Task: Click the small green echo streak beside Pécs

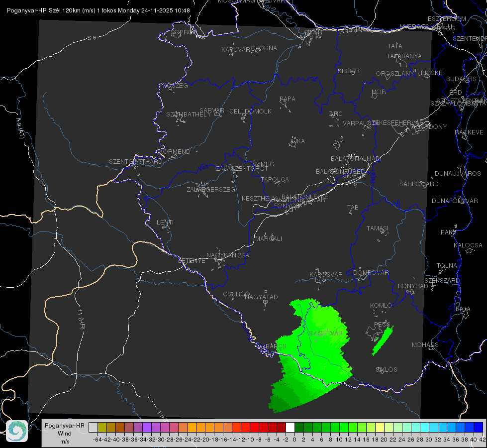Action: pos(383,341)
